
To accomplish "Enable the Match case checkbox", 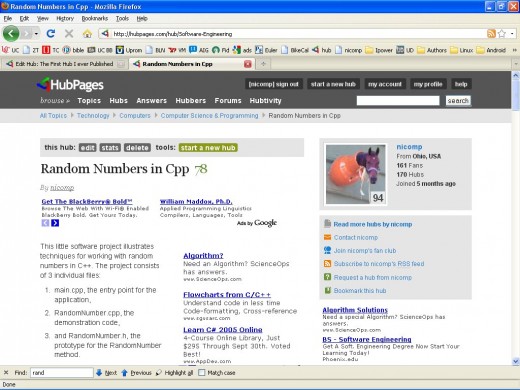I will click(x=202, y=373).
